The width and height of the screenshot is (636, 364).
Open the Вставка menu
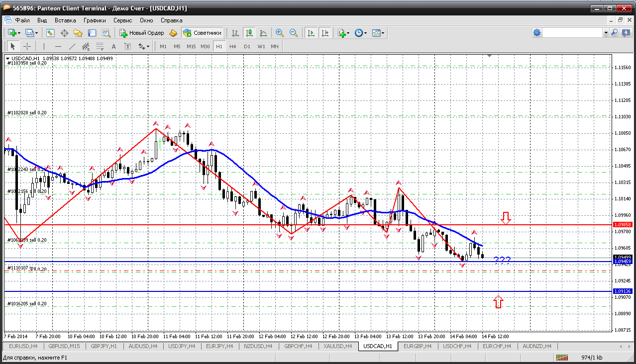coord(65,20)
